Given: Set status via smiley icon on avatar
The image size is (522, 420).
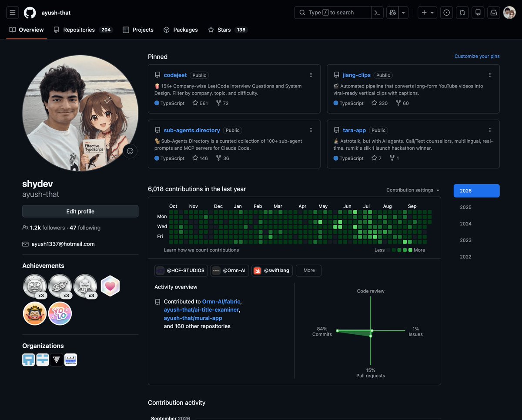Looking at the screenshot, I should click(x=130, y=151).
